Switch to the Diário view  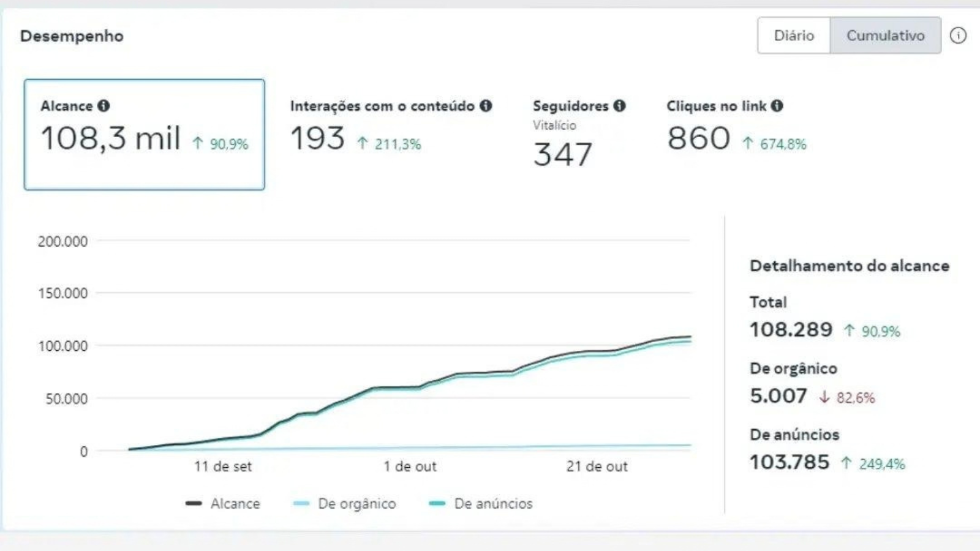(x=794, y=36)
